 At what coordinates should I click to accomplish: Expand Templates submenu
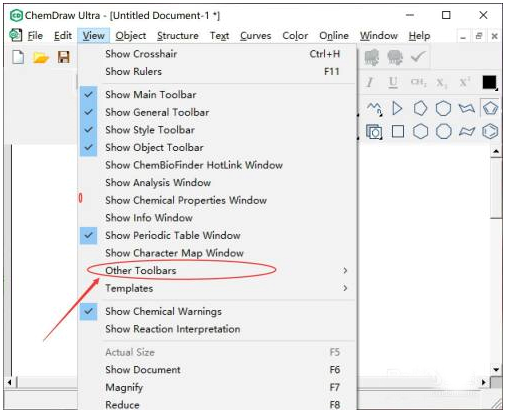(x=217, y=288)
